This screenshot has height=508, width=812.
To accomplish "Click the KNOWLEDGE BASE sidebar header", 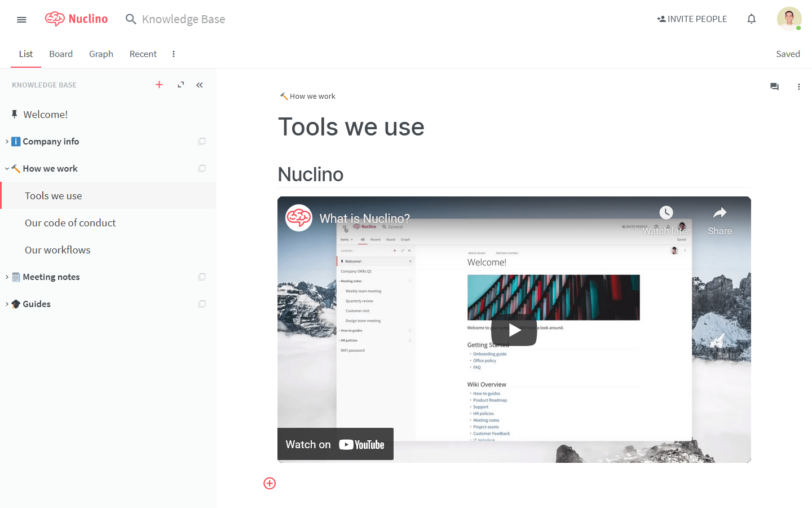I will 44,85.
